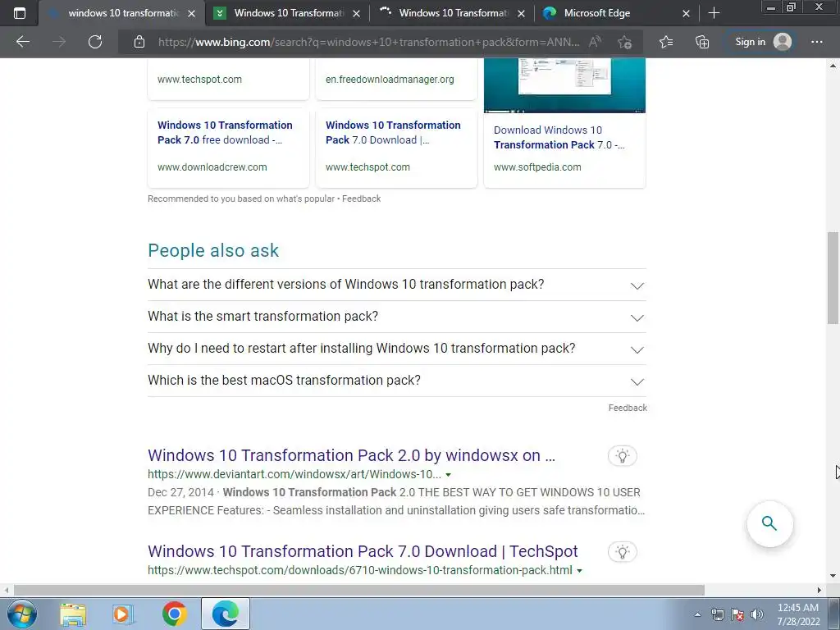
Task: Open the Collections icon
Action: tap(702, 42)
